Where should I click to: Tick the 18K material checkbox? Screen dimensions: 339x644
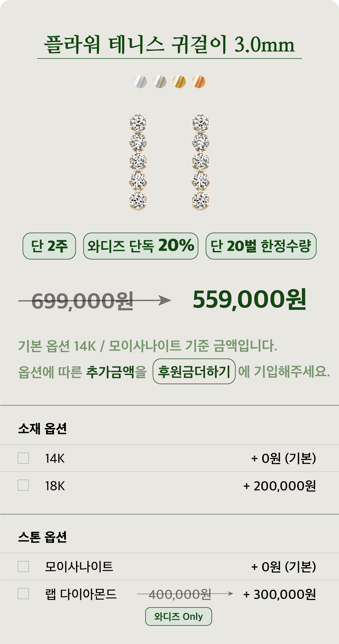23,485
